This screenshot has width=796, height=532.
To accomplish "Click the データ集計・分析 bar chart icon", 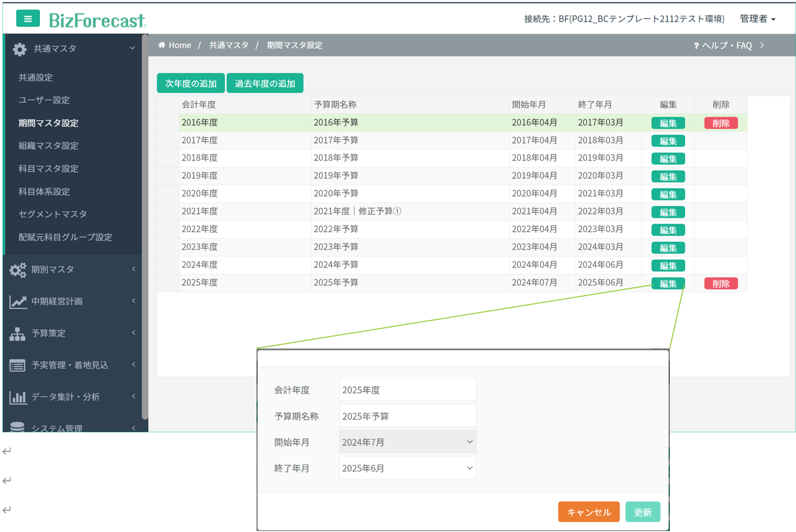I will [18, 397].
